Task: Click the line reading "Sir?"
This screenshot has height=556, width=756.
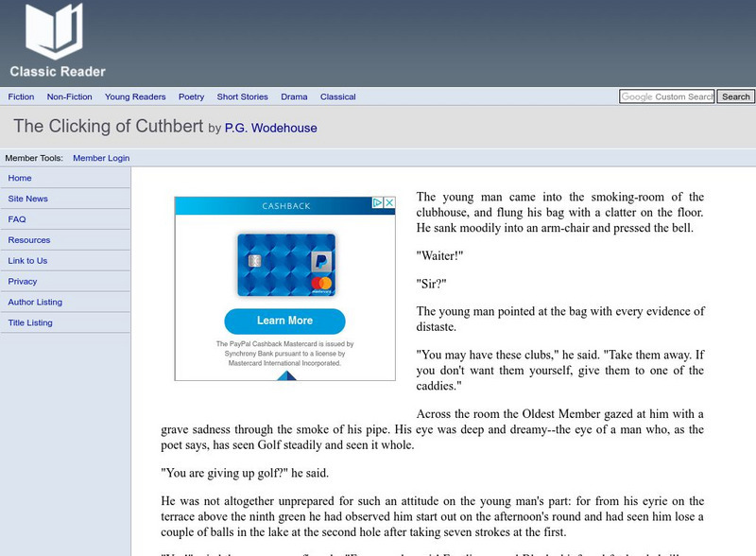Action: [432, 284]
